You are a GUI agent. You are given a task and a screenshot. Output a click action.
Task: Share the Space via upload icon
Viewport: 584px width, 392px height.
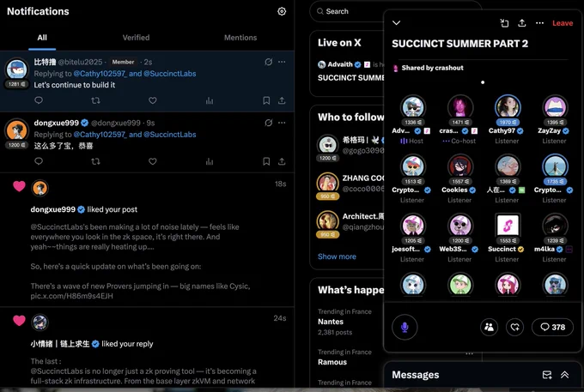tap(522, 23)
